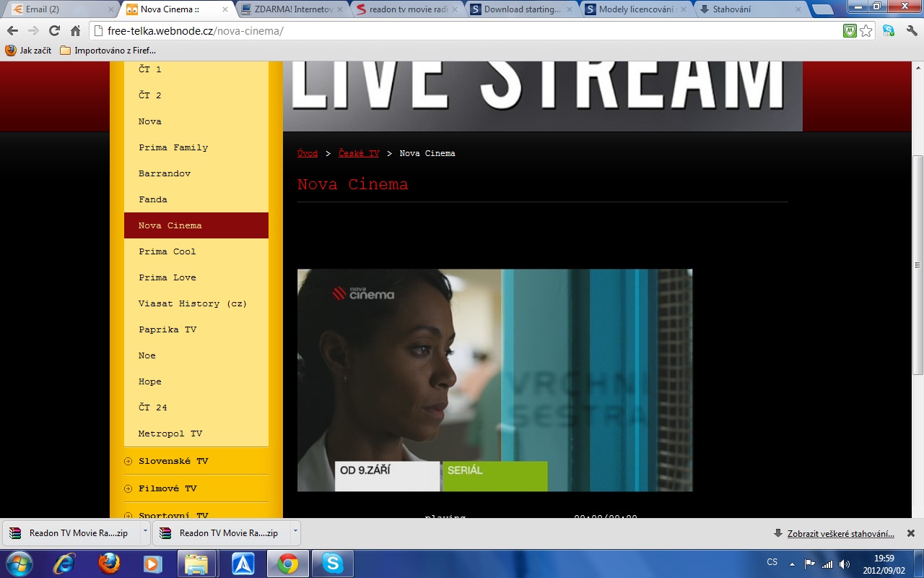Close the Stahování tab
The image size is (924, 578).
pyautogui.click(x=798, y=9)
